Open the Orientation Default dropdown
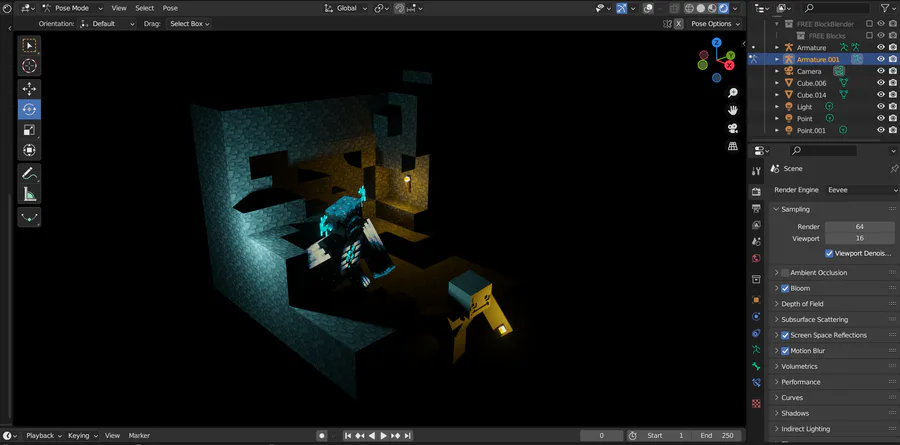900x445 pixels. (x=107, y=24)
